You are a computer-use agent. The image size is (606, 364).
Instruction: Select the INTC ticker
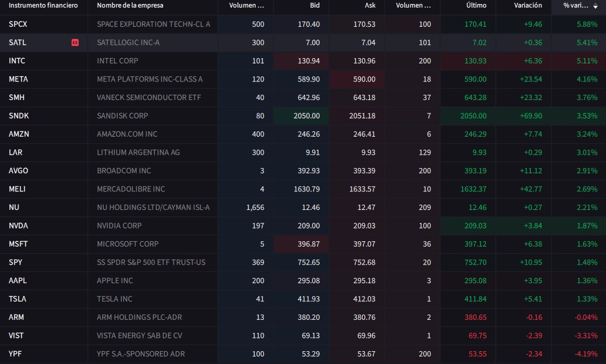(17, 60)
